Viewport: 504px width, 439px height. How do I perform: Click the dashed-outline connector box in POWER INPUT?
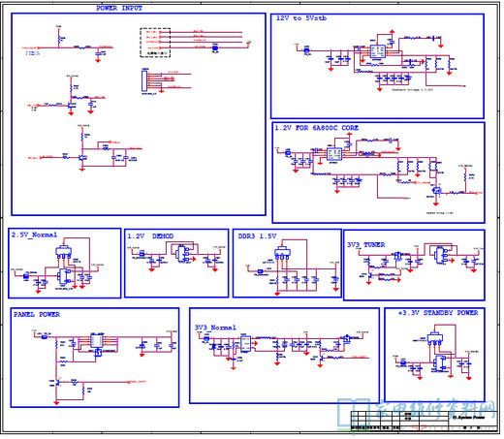155,43
